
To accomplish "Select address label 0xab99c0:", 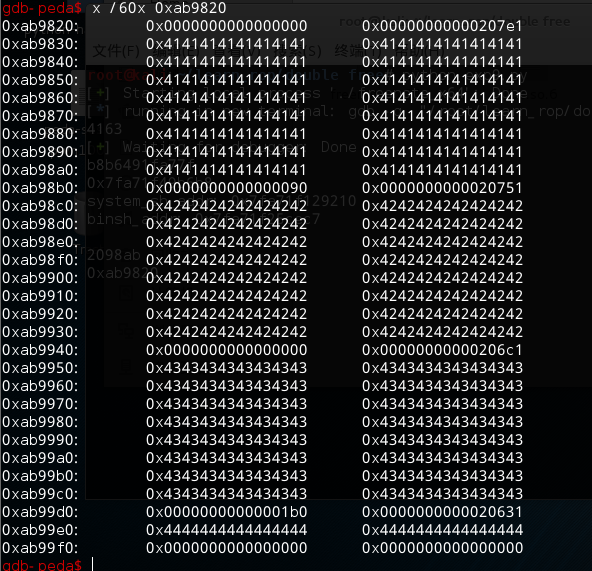I will pyautogui.click(x=40, y=494).
